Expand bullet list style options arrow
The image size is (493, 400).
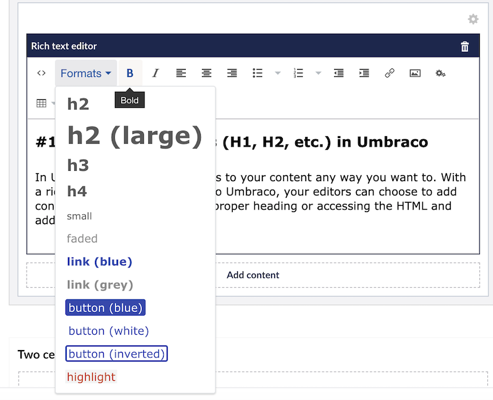pos(278,73)
